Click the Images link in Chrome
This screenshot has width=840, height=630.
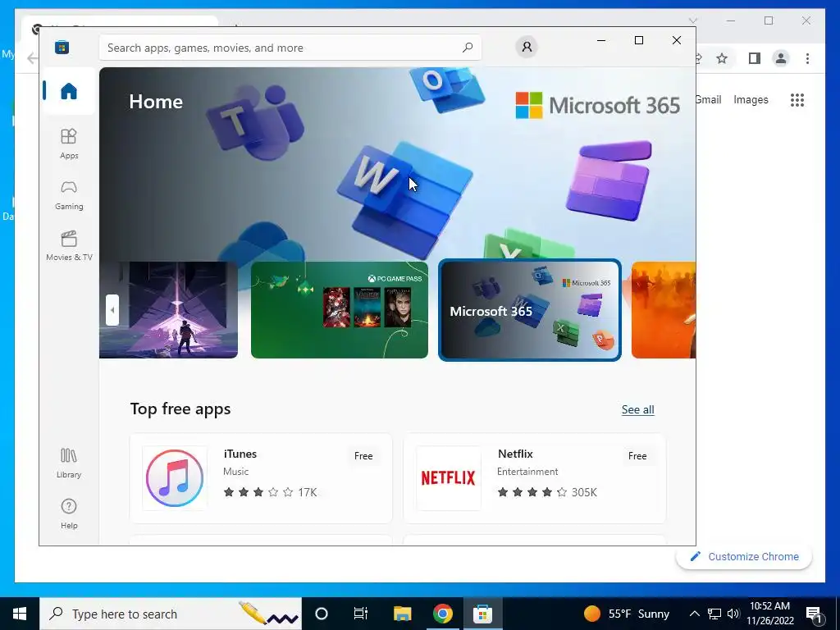751,99
